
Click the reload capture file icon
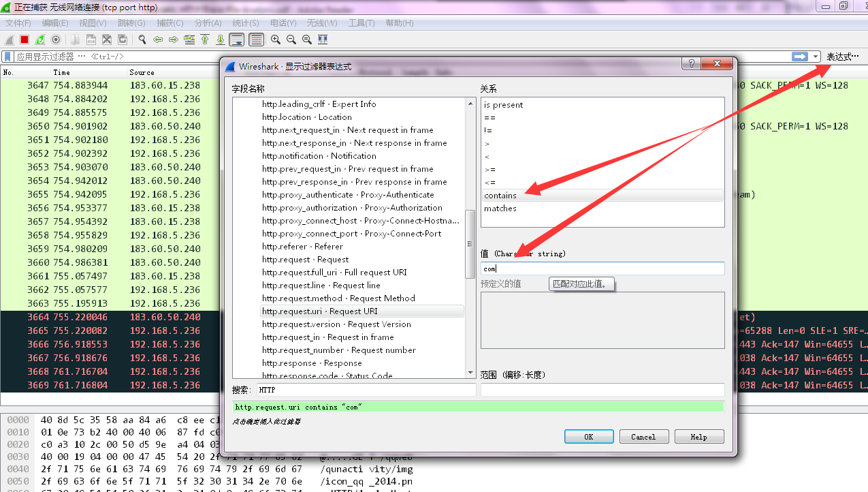[123, 40]
